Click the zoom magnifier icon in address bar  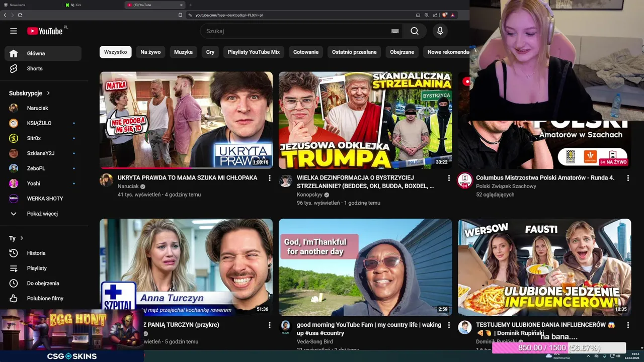tap(427, 15)
